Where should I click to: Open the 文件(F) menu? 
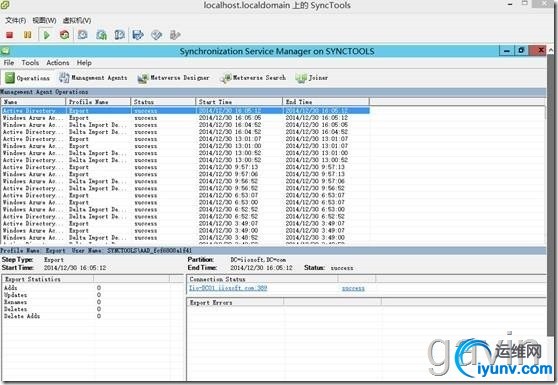16,21
